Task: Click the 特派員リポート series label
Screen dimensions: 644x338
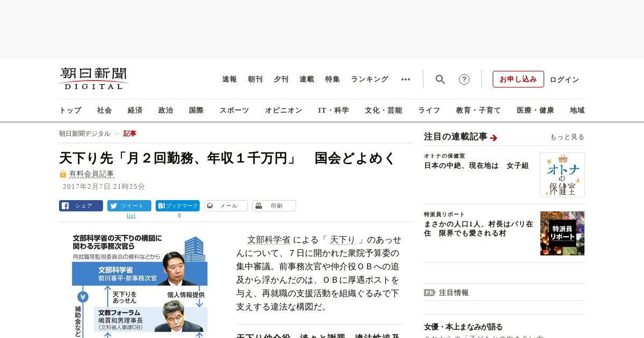Action: pyautogui.click(x=444, y=214)
